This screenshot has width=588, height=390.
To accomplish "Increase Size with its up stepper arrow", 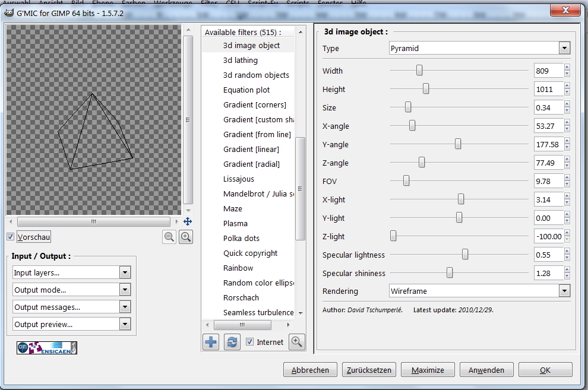I will coord(567,104).
